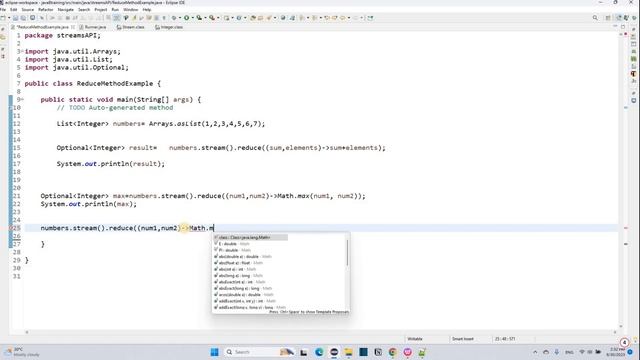Click 'Writable' in status bar
This screenshot has width=640, height=360.
point(415,339)
